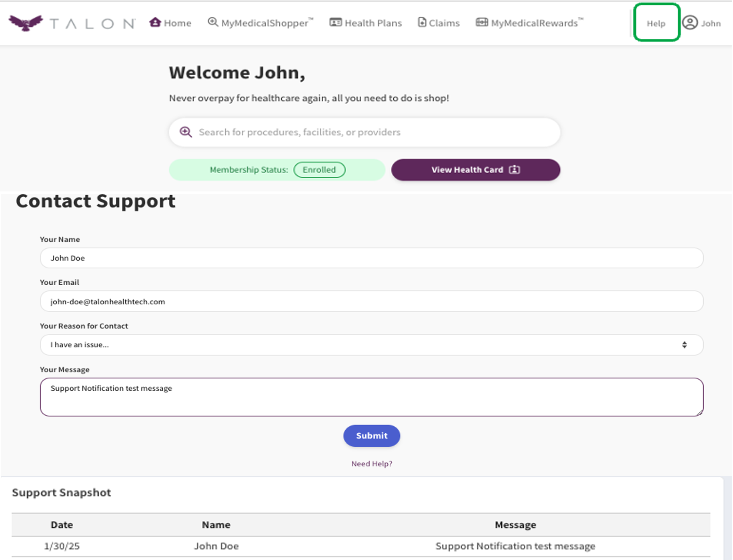Click the search magnifier icon in search bar

(x=186, y=132)
